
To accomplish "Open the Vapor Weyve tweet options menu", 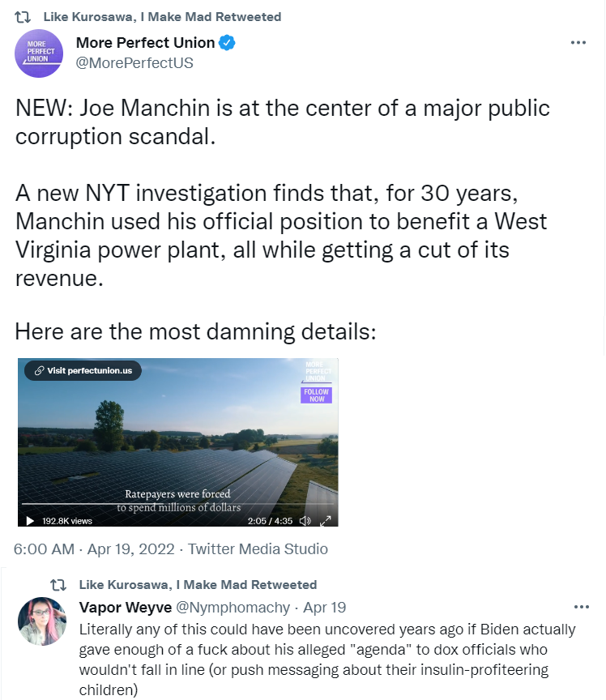I will [x=581, y=607].
